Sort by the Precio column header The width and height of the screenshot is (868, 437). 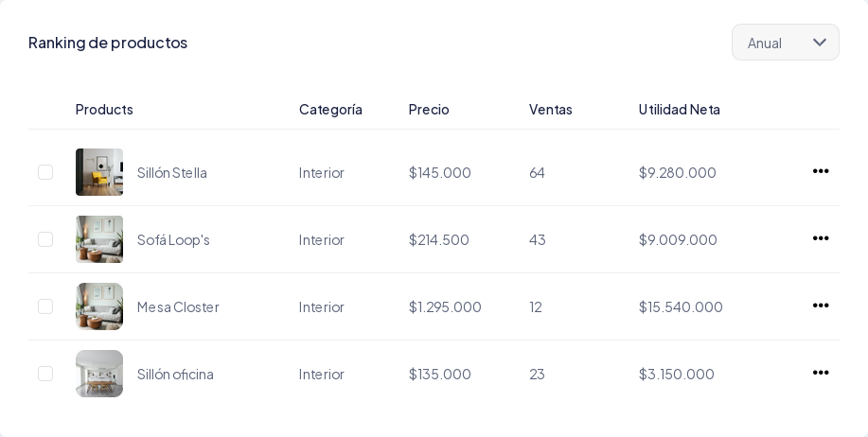(429, 109)
